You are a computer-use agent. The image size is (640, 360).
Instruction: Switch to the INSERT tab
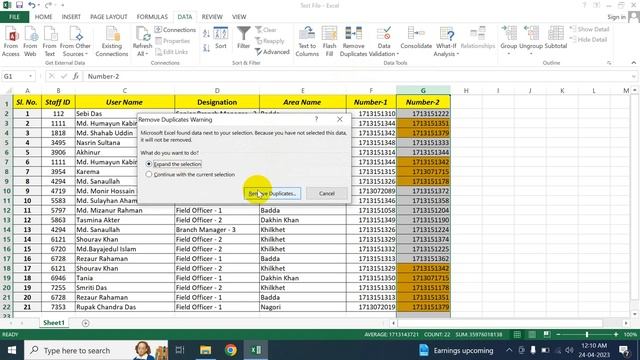pos(71,17)
